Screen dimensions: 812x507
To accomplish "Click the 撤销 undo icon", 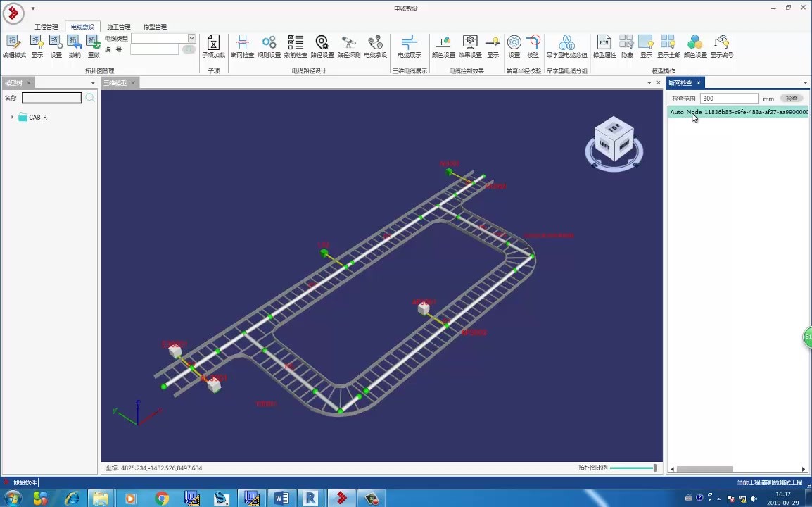I will click(x=75, y=46).
